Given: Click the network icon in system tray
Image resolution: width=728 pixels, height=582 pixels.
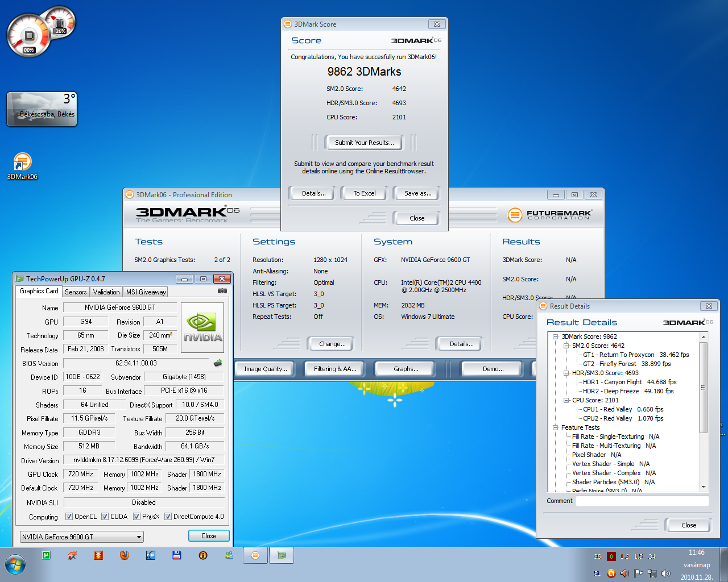Looking at the screenshot, I should click(x=652, y=573).
